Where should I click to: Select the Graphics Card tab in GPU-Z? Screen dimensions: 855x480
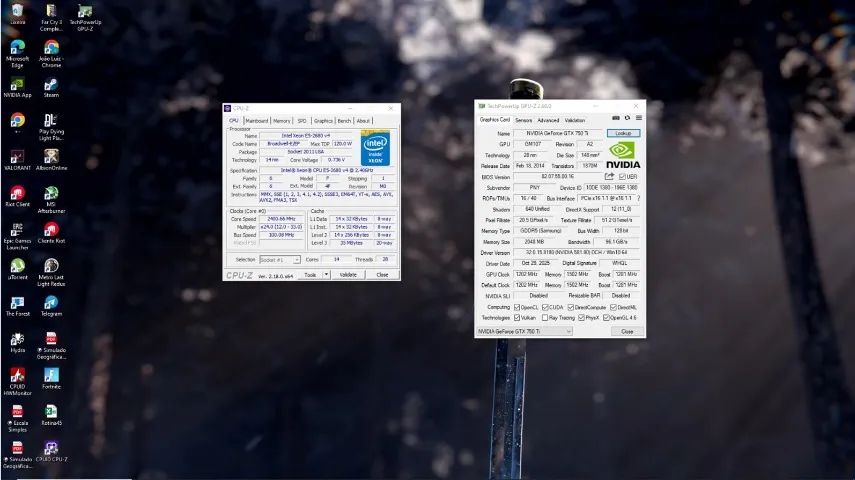pyautogui.click(x=495, y=119)
